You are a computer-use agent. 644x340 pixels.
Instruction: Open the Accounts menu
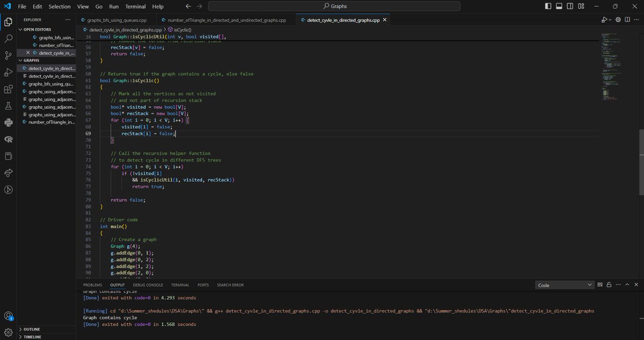(x=9, y=316)
